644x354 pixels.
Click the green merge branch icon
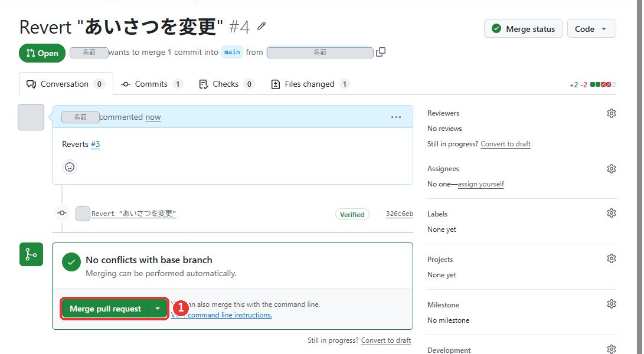tap(31, 254)
